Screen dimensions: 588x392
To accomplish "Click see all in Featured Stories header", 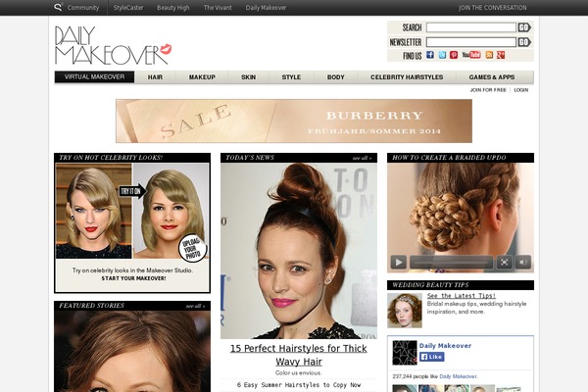I will click(x=195, y=306).
